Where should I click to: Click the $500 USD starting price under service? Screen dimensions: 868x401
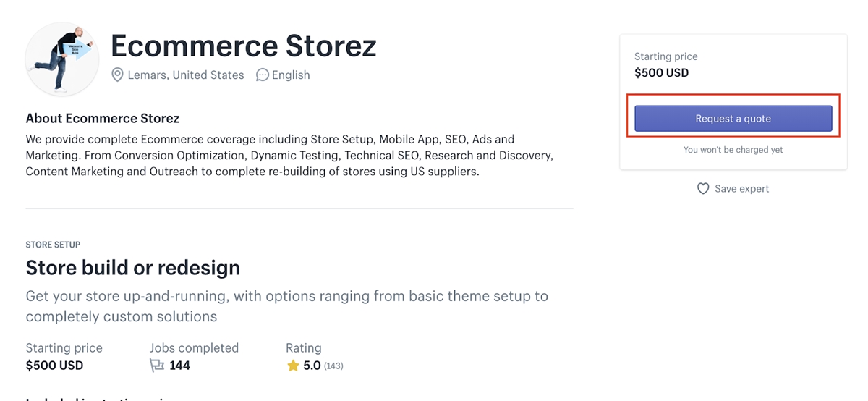(x=54, y=366)
